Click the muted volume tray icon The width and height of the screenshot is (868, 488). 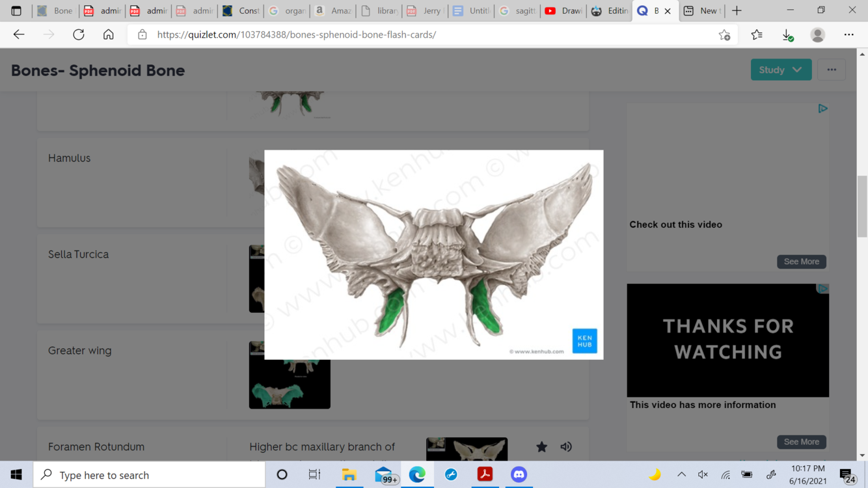click(703, 475)
